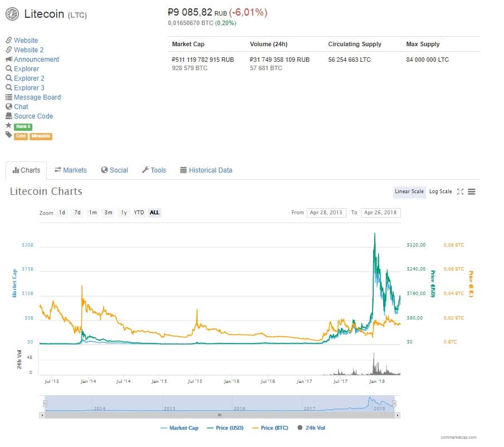Click the left handle of range navigator

tap(45, 404)
